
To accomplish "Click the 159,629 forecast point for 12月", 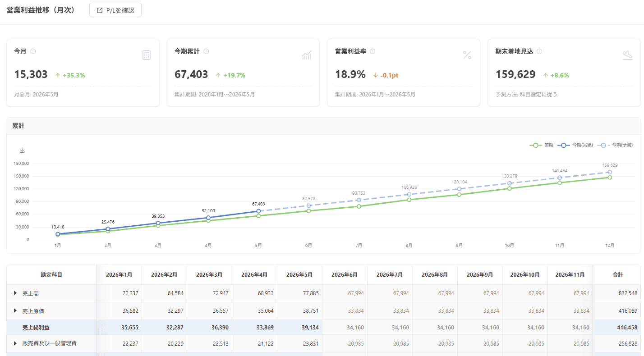I will pyautogui.click(x=610, y=172).
